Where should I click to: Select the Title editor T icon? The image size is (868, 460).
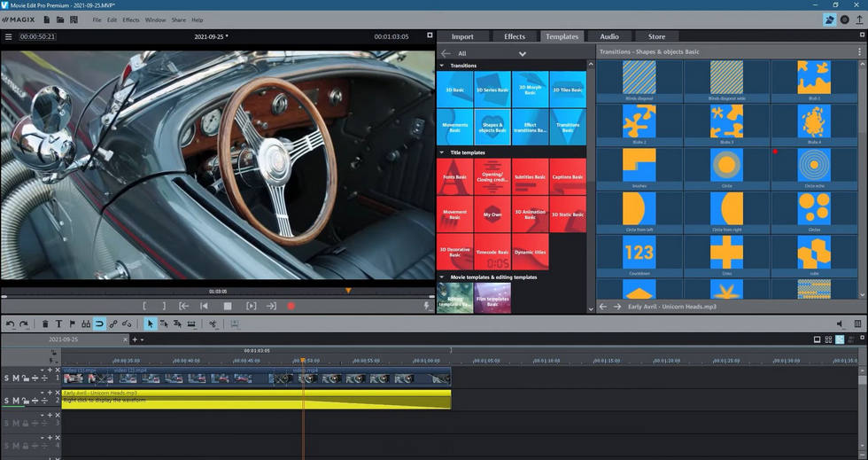pos(58,324)
